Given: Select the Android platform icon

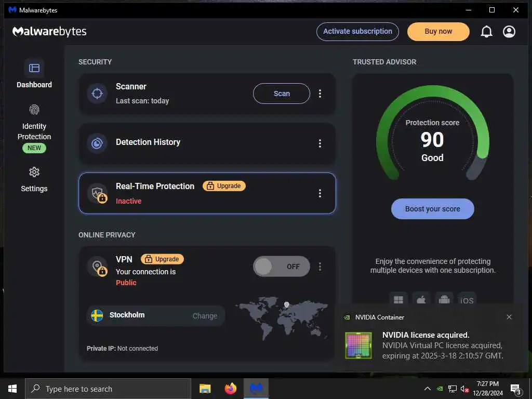Looking at the screenshot, I should [444, 299].
